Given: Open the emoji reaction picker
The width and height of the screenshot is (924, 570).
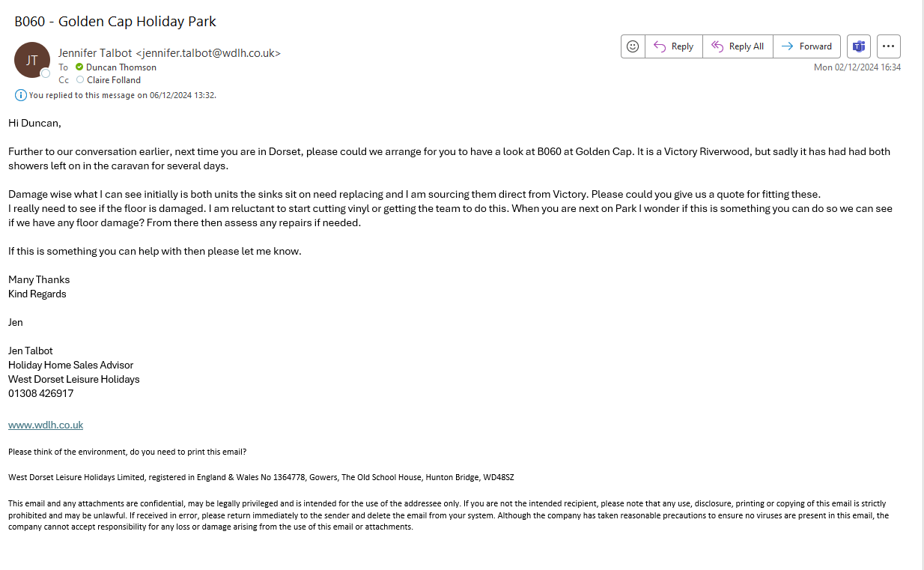Looking at the screenshot, I should tap(633, 46).
